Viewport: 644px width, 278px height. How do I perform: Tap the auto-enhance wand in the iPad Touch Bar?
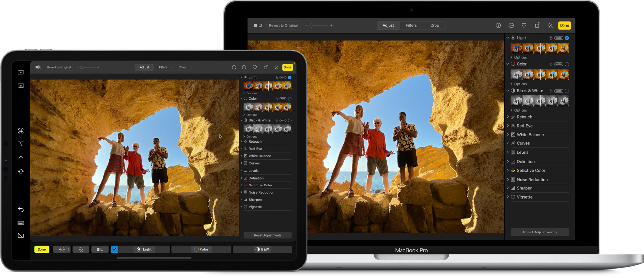[x=81, y=249]
